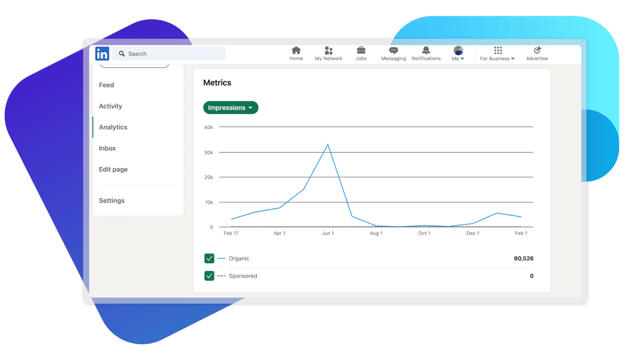Click the LinkedIn logo icon
The height and width of the screenshot is (362, 644).
(102, 54)
